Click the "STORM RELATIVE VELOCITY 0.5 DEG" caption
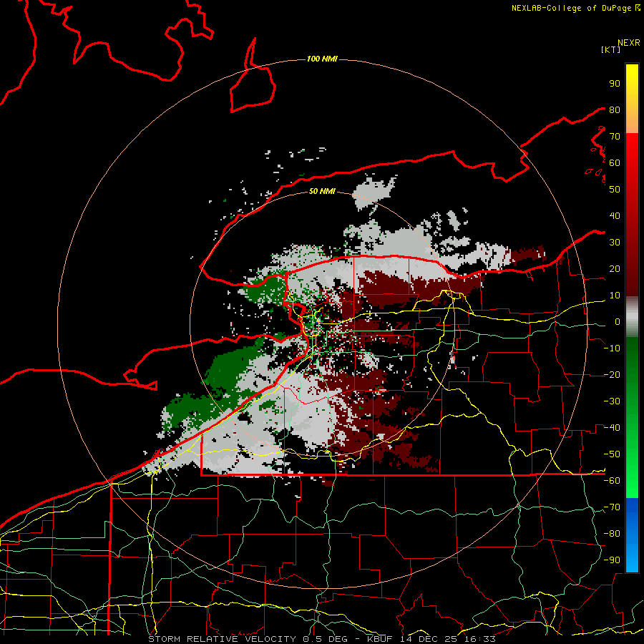Image resolution: width=644 pixels, height=644 pixels. point(248,639)
